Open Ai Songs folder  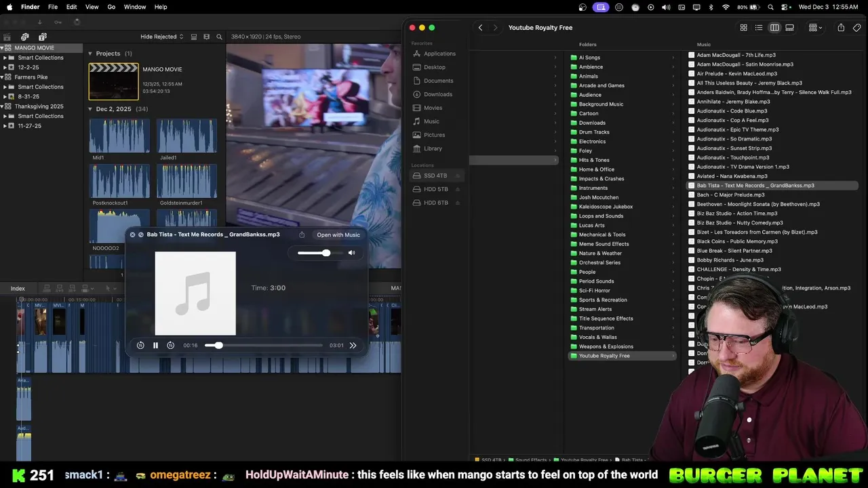[x=589, y=58]
